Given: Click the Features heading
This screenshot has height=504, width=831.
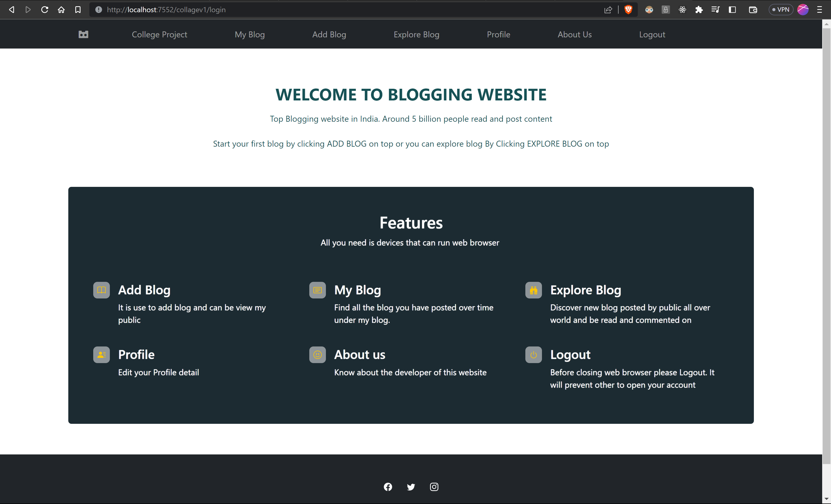Looking at the screenshot, I should 411,223.
